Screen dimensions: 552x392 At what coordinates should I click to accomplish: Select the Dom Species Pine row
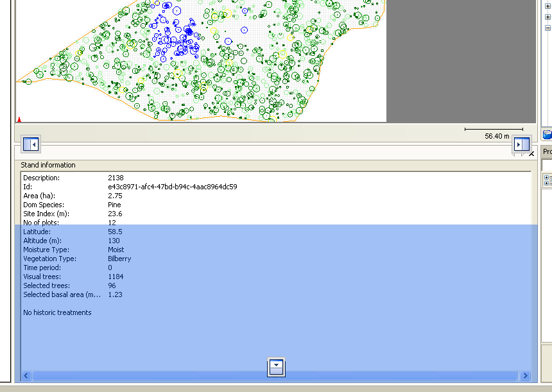(x=275, y=205)
